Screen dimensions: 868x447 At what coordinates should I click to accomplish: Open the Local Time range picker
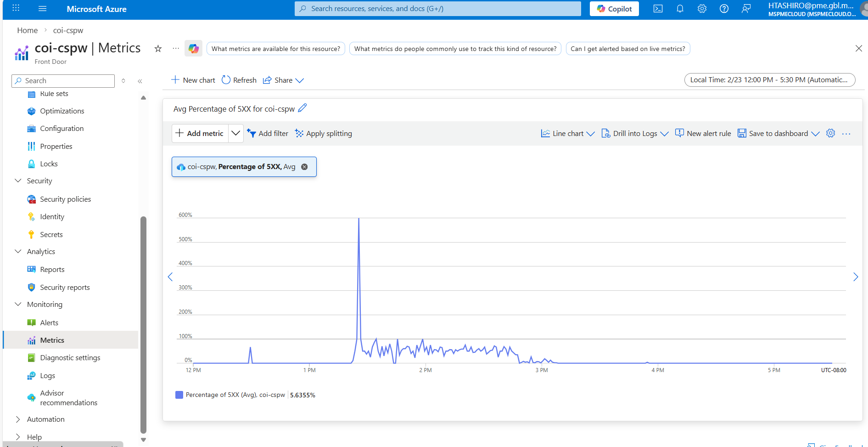coord(770,80)
